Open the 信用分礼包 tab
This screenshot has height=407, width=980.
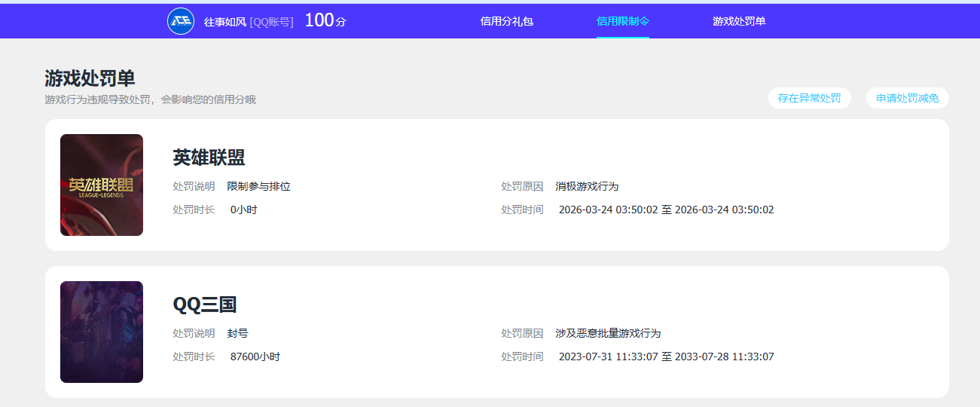click(x=507, y=21)
